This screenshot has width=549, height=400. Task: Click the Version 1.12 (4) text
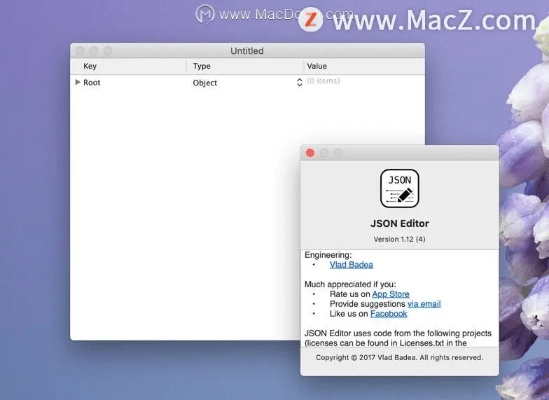pyautogui.click(x=399, y=239)
